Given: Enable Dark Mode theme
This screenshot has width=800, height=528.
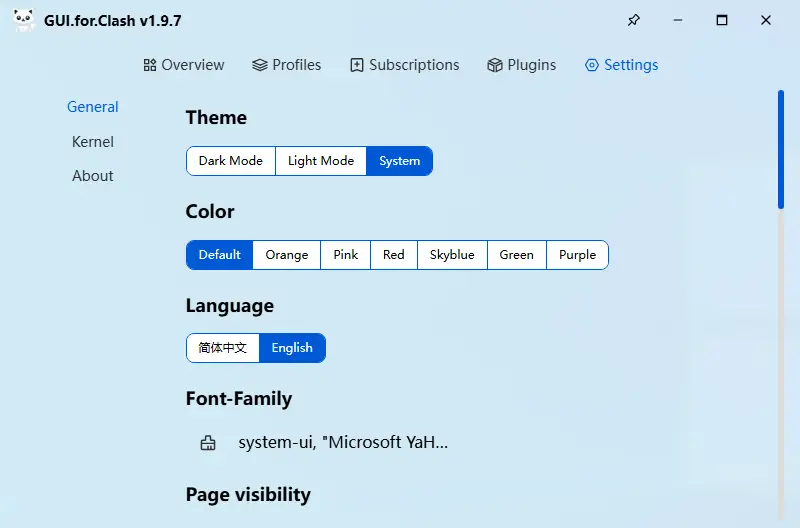Looking at the screenshot, I should [231, 161].
